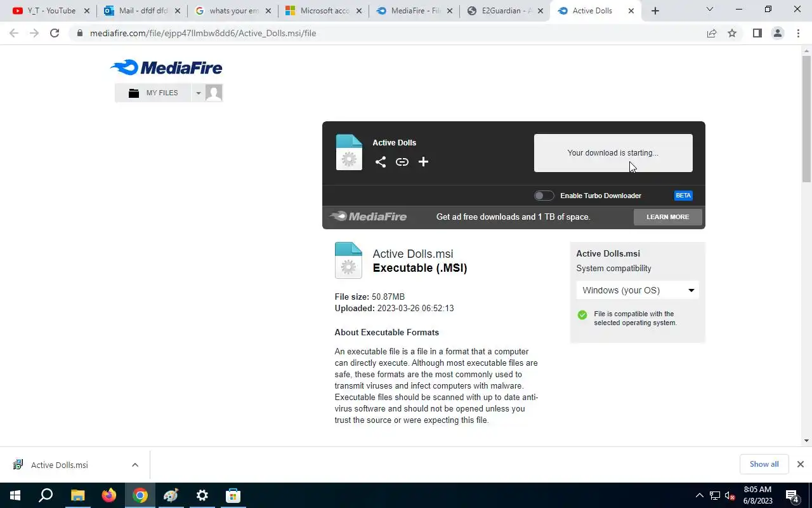Open a new browser tab

(655, 11)
